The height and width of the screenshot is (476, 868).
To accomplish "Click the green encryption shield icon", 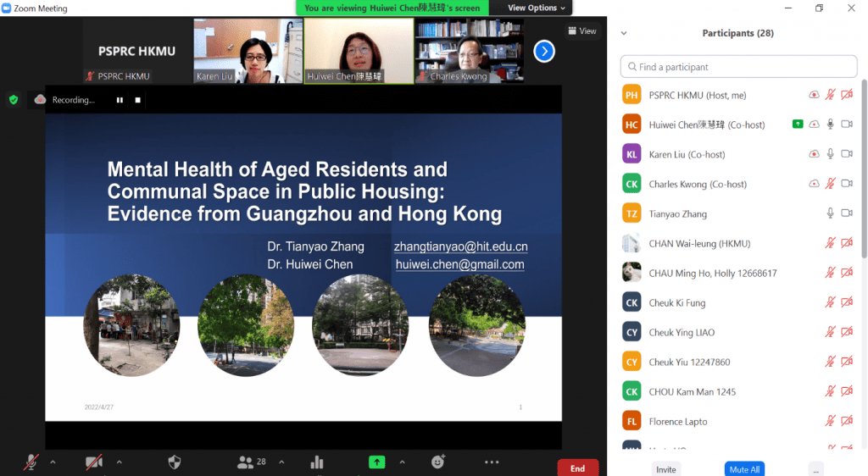I will [14, 99].
